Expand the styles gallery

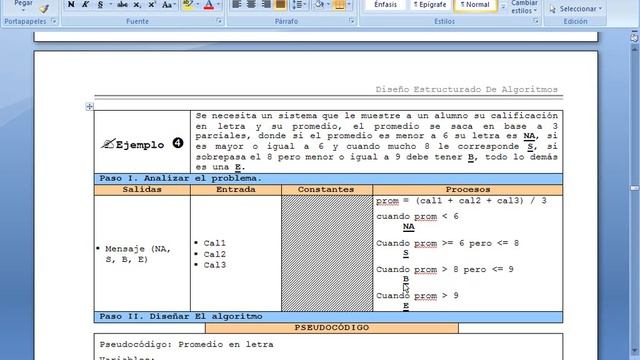click(x=503, y=6)
